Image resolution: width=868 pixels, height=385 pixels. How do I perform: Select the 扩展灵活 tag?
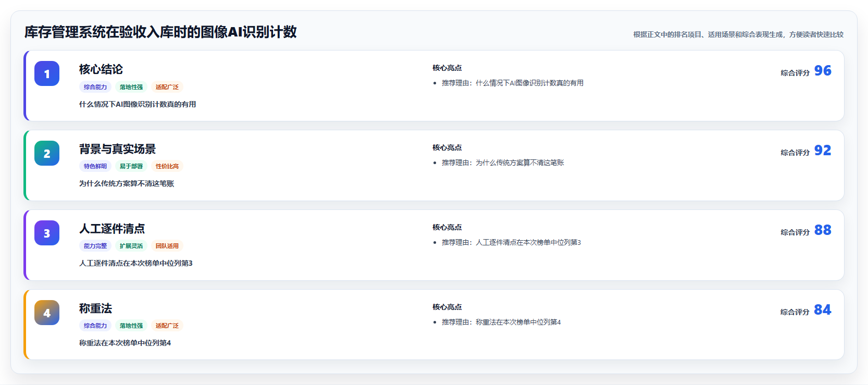tap(131, 246)
